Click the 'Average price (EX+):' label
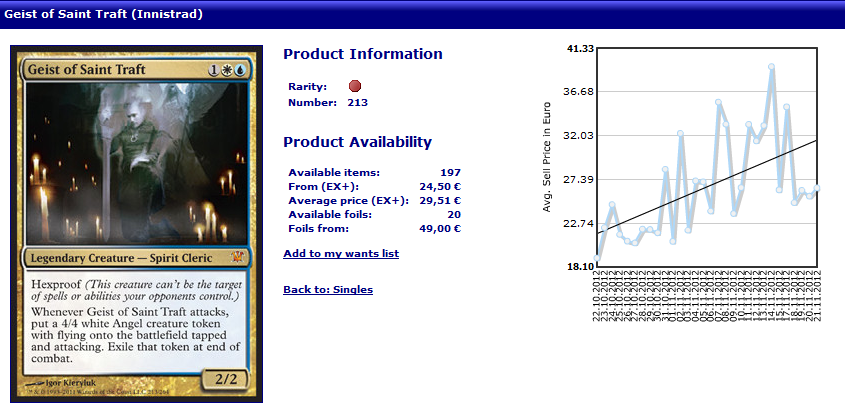 (x=349, y=200)
